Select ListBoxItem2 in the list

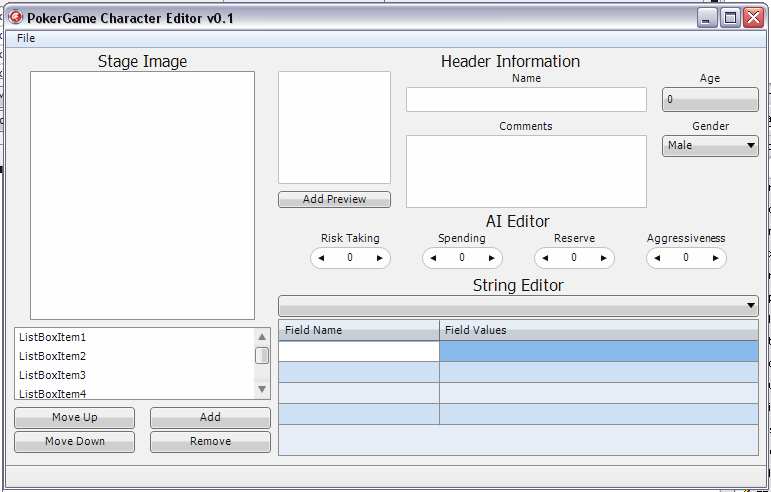click(53, 356)
